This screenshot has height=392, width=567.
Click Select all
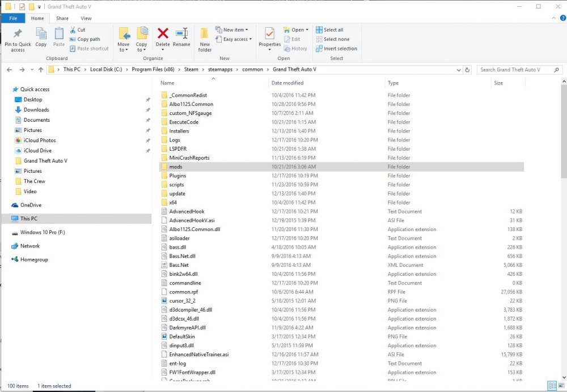pyautogui.click(x=330, y=29)
